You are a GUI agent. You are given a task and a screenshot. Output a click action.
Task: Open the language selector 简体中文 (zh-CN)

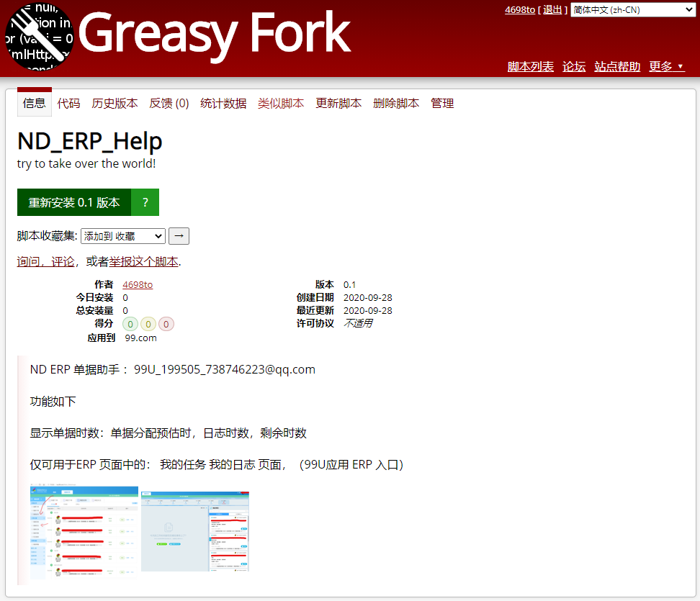point(632,10)
